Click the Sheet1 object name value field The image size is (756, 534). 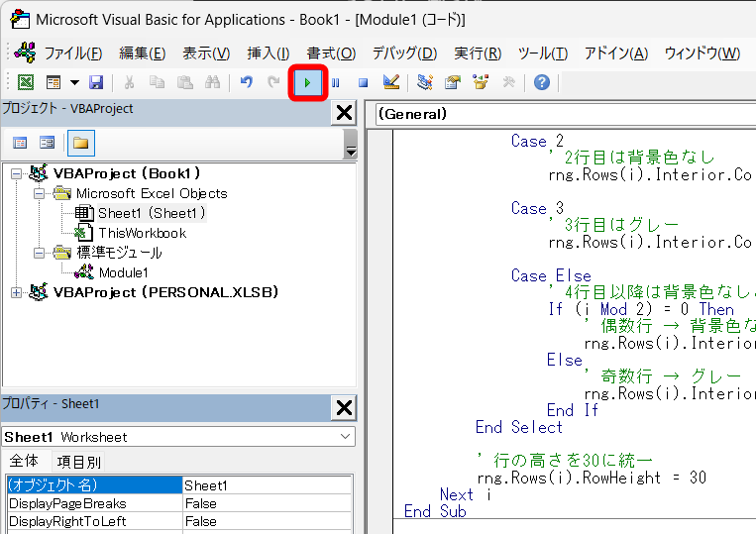tap(268, 485)
